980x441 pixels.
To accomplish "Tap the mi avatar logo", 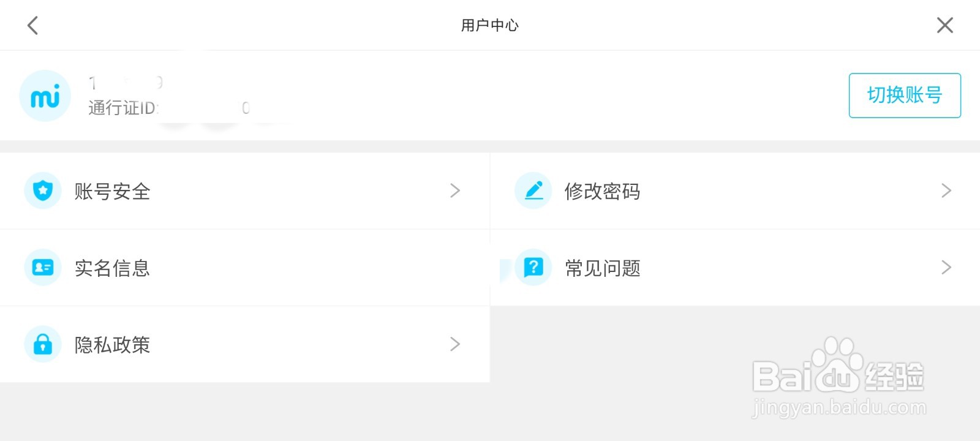I will point(45,96).
